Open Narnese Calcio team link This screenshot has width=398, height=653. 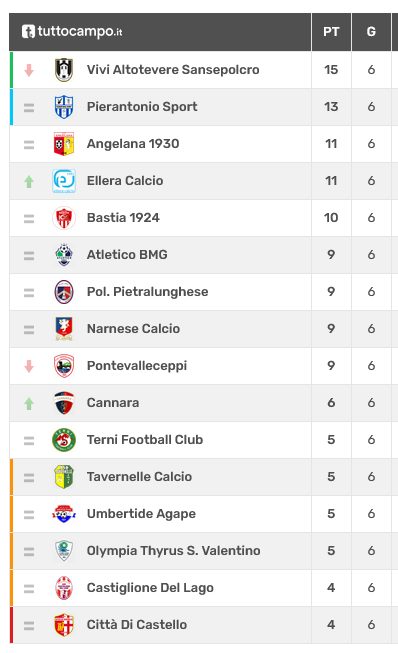[133, 329]
